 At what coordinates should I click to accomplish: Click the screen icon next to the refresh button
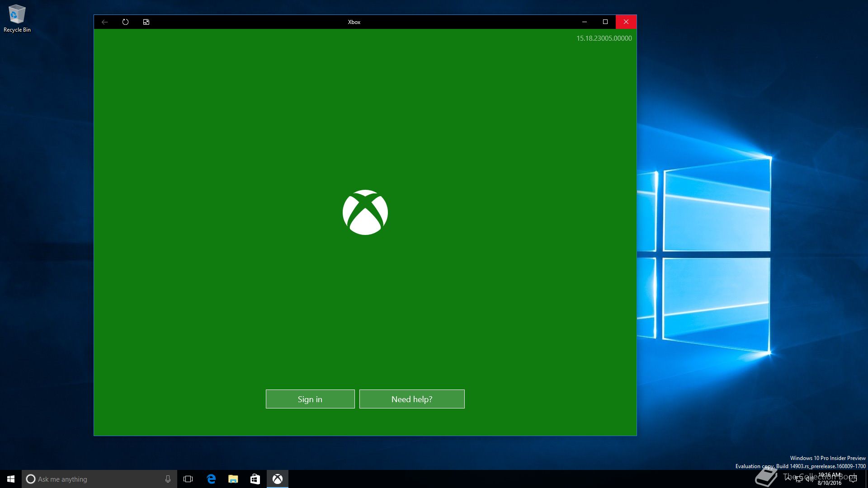click(x=146, y=22)
